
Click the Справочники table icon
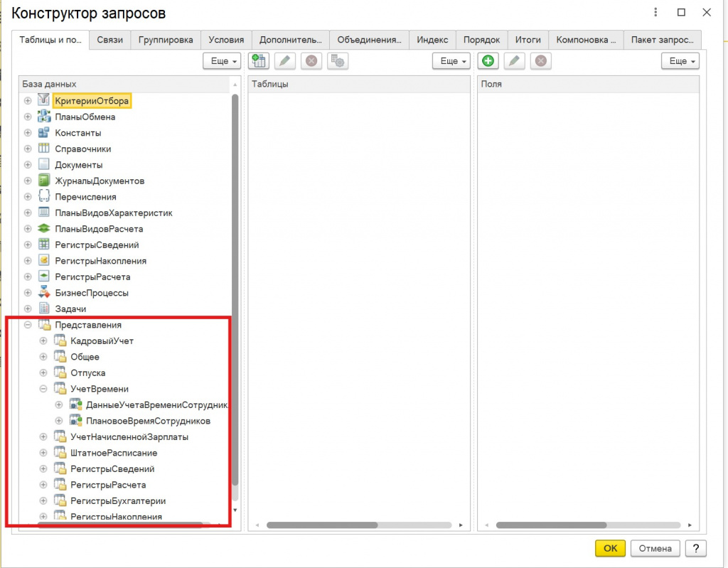click(x=43, y=148)
